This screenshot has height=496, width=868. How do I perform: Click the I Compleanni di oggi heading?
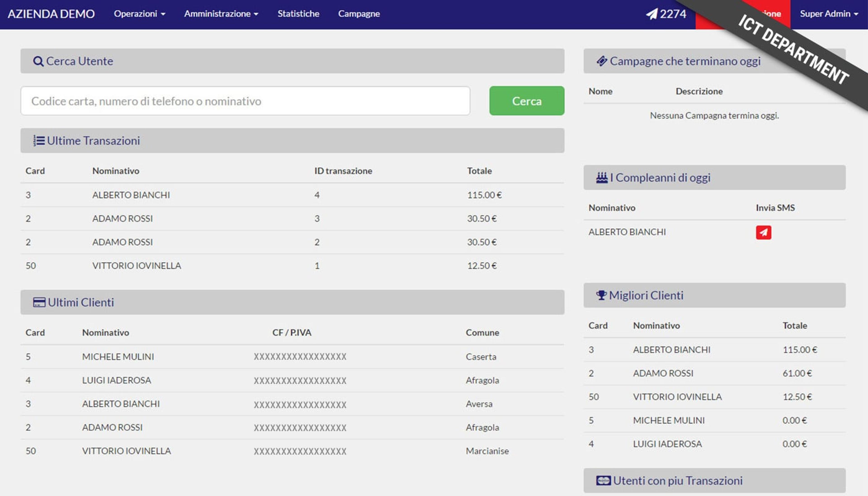(x=715, y=177)
